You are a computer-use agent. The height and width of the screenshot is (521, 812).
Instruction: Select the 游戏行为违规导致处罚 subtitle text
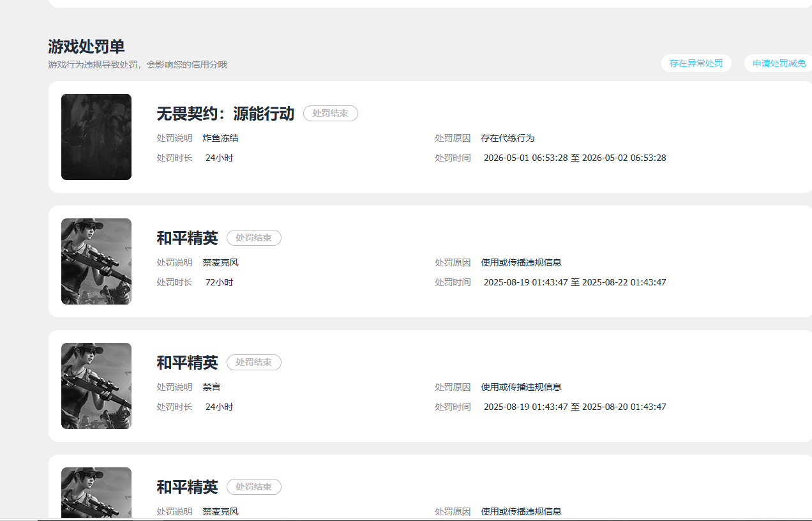coord(137,64)
